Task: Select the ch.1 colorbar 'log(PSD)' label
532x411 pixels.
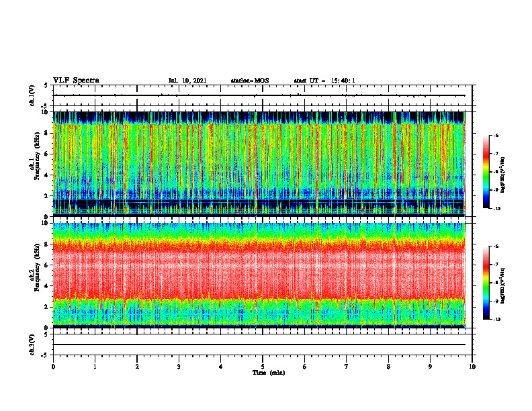Action: [x=503, y=175]
